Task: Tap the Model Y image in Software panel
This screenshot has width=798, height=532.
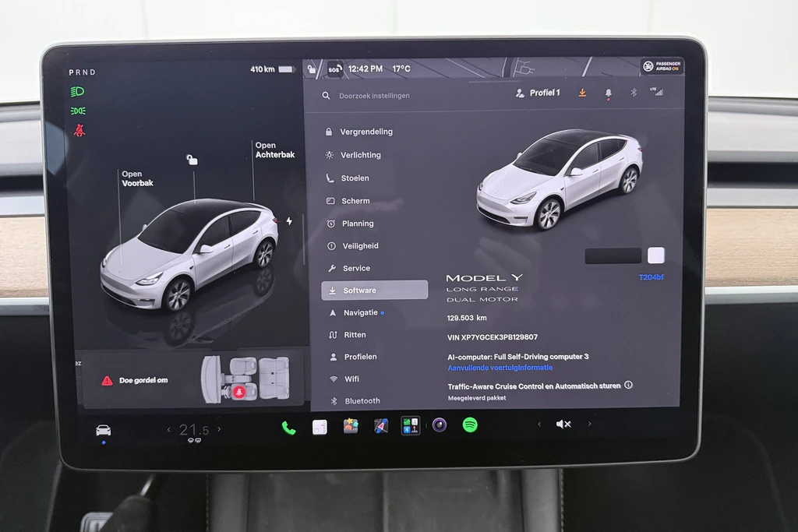Action: coord(560,178)
